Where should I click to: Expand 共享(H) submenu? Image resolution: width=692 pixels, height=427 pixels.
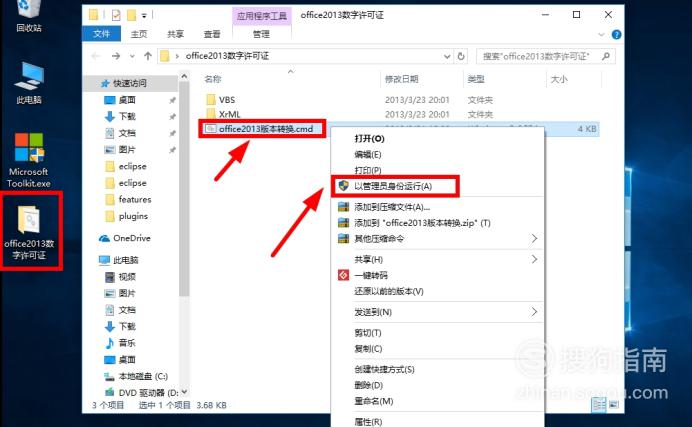[x=437, y=259]
